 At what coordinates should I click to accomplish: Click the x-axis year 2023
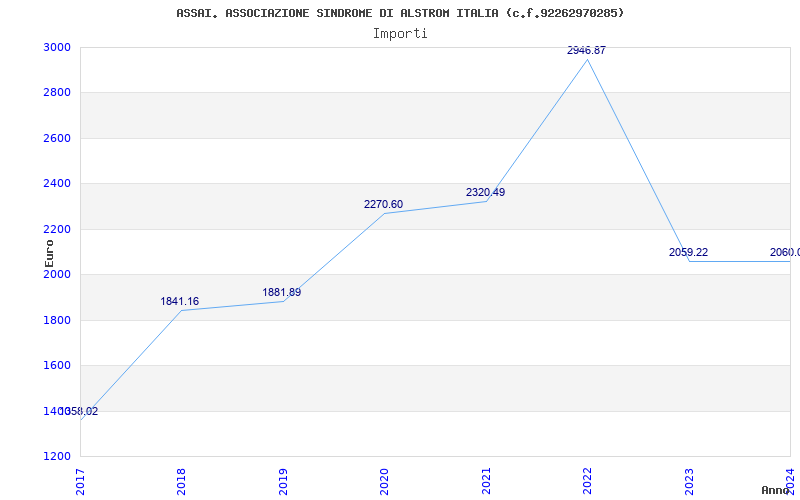click(x=689, y=482)
